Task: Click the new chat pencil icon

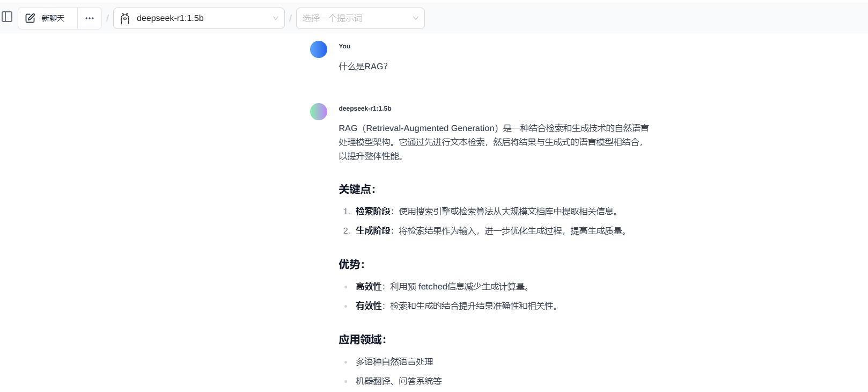Action: tap(31, 18)
